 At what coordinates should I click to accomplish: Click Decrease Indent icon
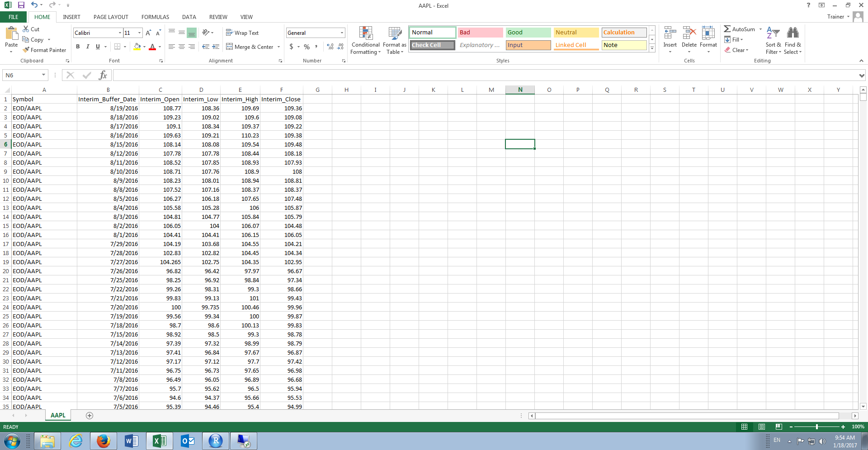(x=206, y=47)
